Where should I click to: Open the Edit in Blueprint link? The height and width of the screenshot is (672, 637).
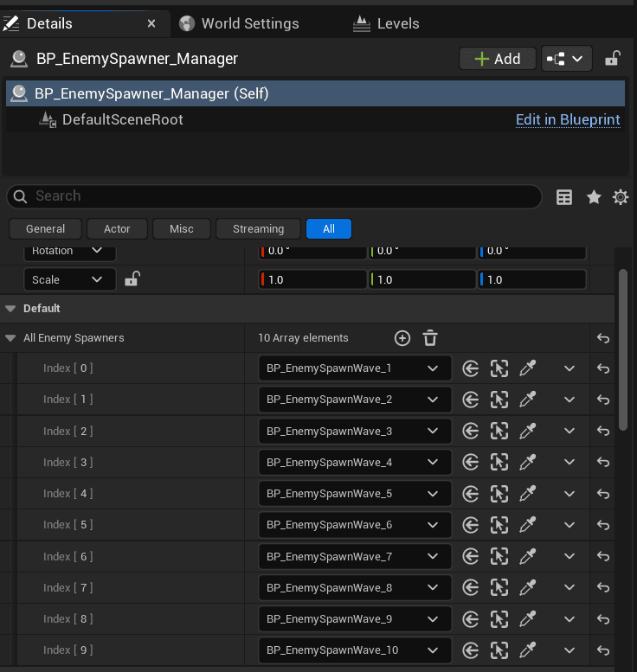coord(568,119)
